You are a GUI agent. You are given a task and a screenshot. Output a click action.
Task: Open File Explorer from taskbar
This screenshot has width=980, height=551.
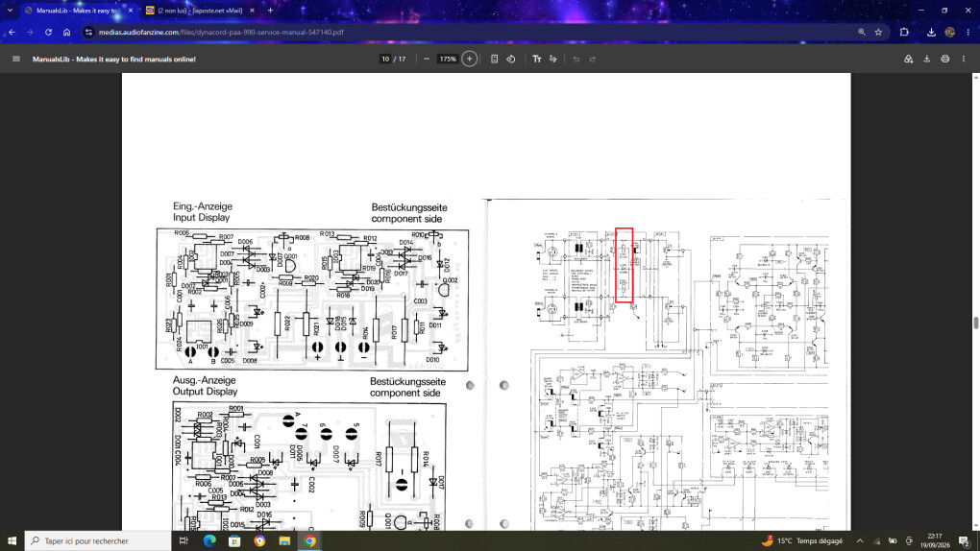click(284, 541)
